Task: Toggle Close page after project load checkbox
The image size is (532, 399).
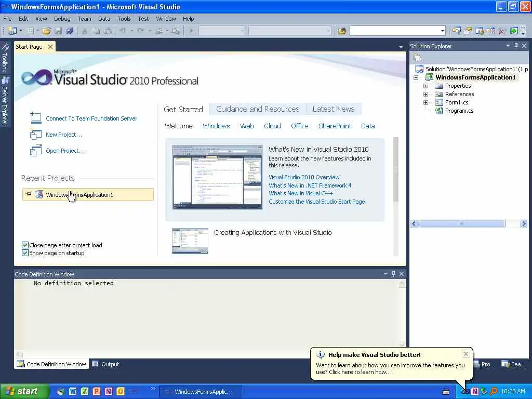Action: coord(25,245)
